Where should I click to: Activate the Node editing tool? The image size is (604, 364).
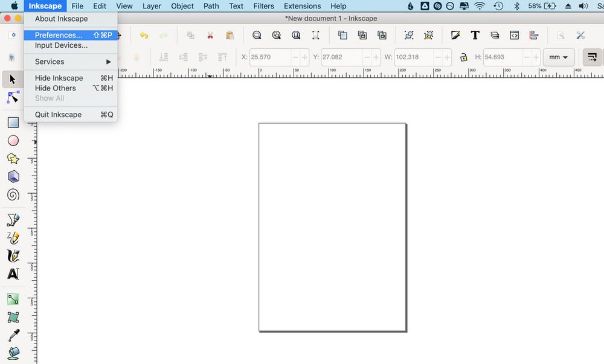13,97
